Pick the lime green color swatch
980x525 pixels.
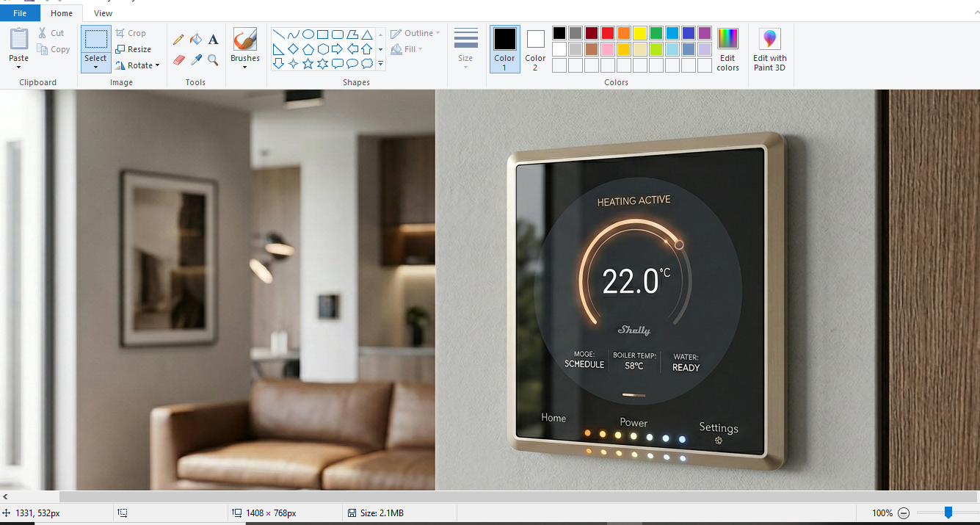coord(656,49)
